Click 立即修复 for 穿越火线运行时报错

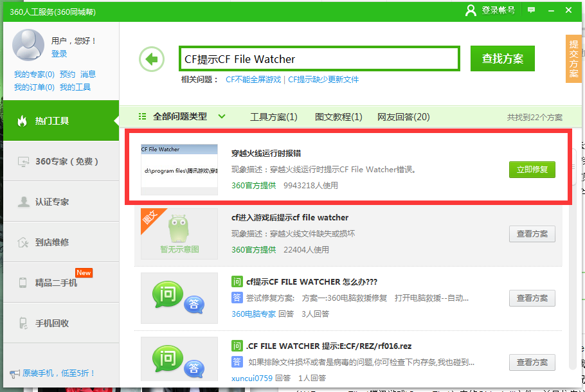point(532,170)
